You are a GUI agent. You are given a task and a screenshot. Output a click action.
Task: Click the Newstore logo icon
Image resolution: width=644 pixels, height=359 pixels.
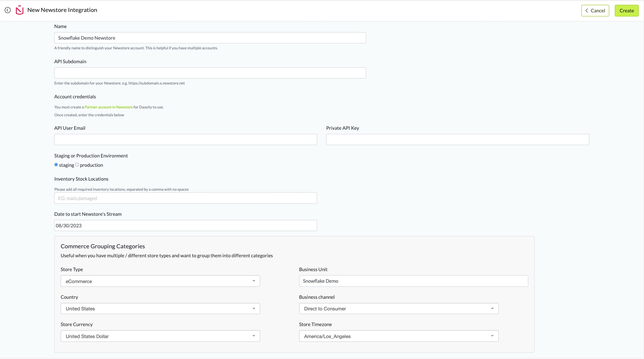[19, 10]
